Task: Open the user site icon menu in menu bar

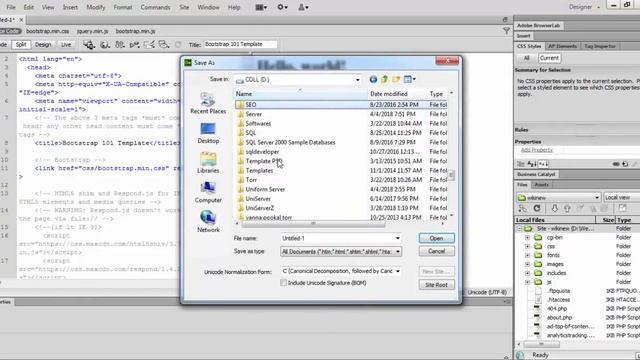Action: [x=303, y=7]
